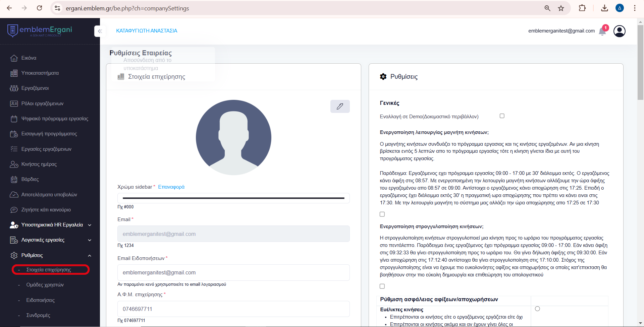
Task: Collapse sidebar with double-chevron icon
Action: (x=100, y=31)
